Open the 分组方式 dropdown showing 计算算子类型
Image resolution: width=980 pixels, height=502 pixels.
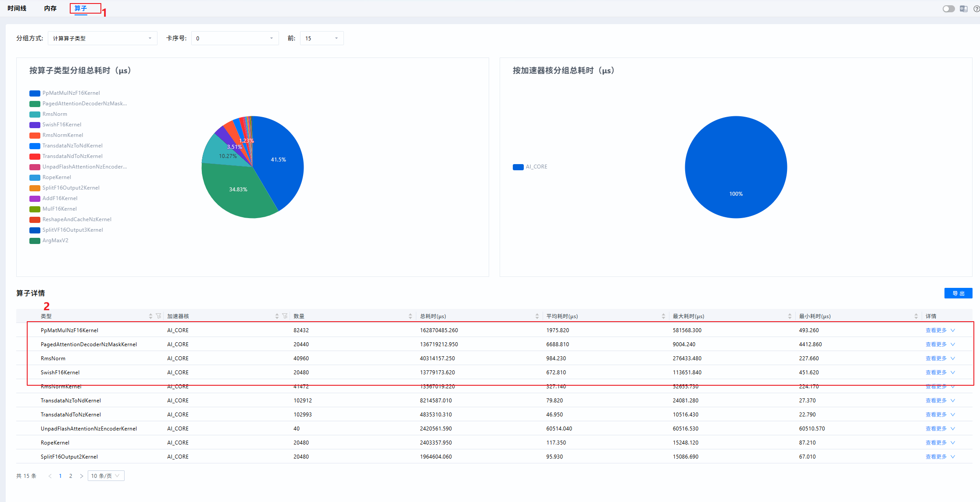click(x=102, y=38)
